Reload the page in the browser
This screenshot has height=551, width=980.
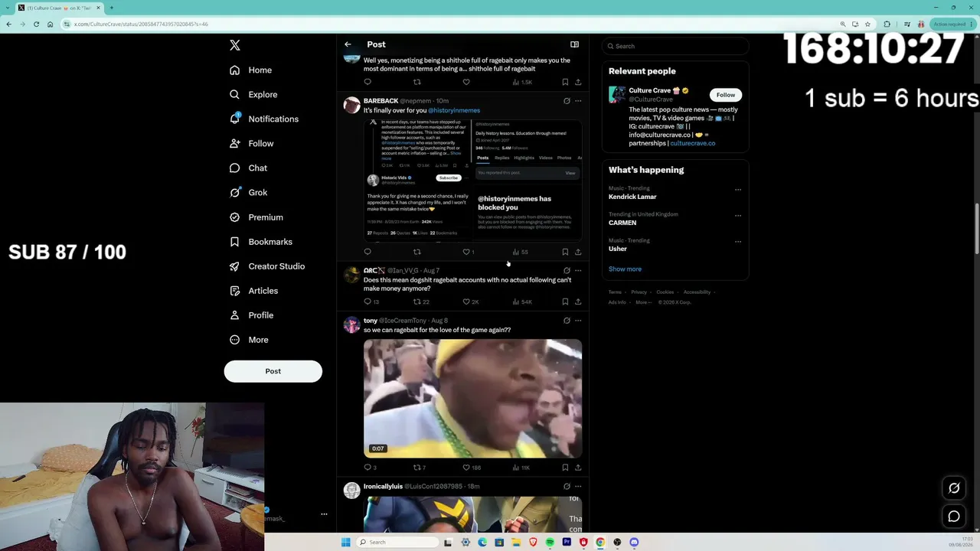click(36, 24)
